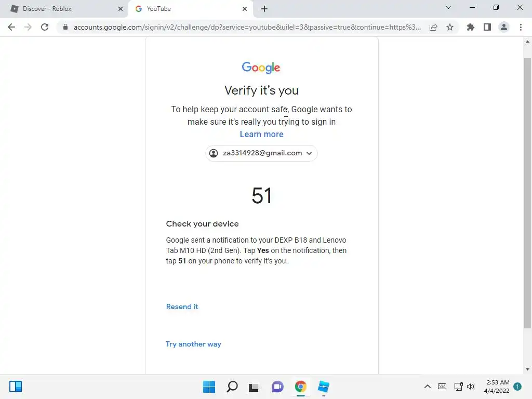The image size is (532, 399).
Task: Open the Roblox app on taskbar
Action: point(323,387)
